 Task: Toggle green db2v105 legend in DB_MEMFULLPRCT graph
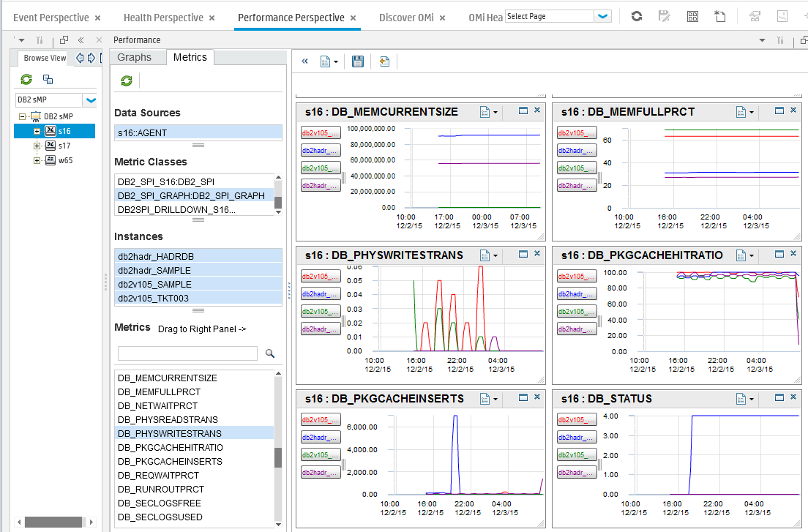point(577,168)
